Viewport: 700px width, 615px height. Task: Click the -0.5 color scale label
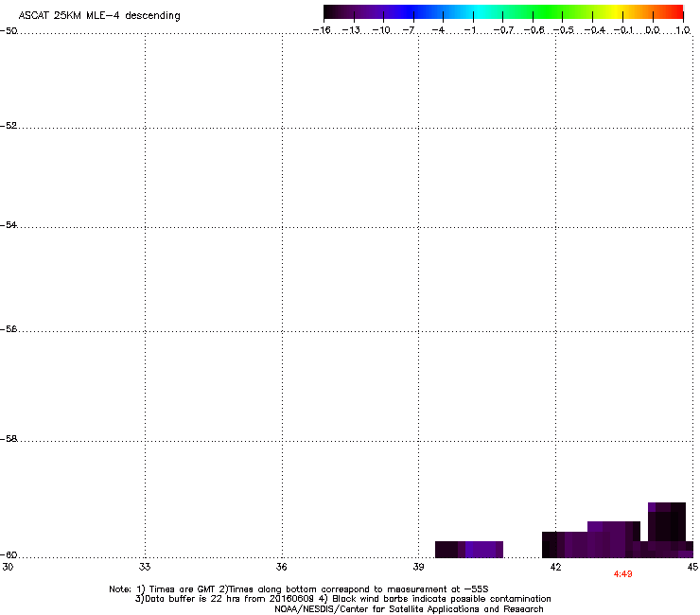point(564,30)
